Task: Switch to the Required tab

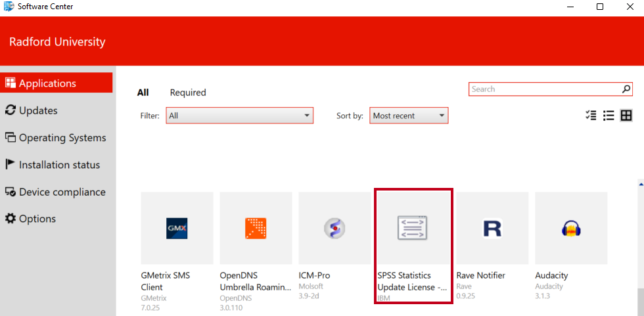Action: point(188,93)
